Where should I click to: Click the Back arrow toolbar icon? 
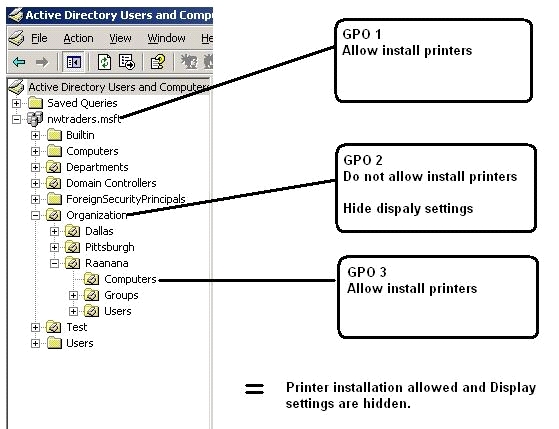click(19, 62)
